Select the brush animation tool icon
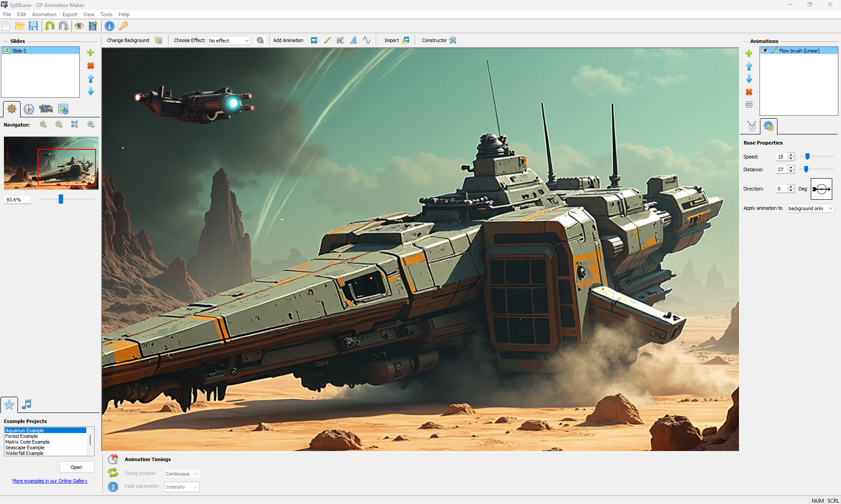The height and width of the screenshot is (504, 841). (x=327, y=40)
